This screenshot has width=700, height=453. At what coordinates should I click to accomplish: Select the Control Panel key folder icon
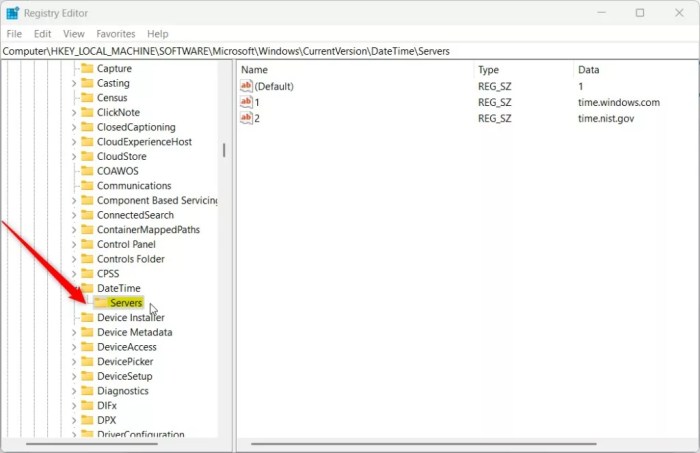pos(87,245)
